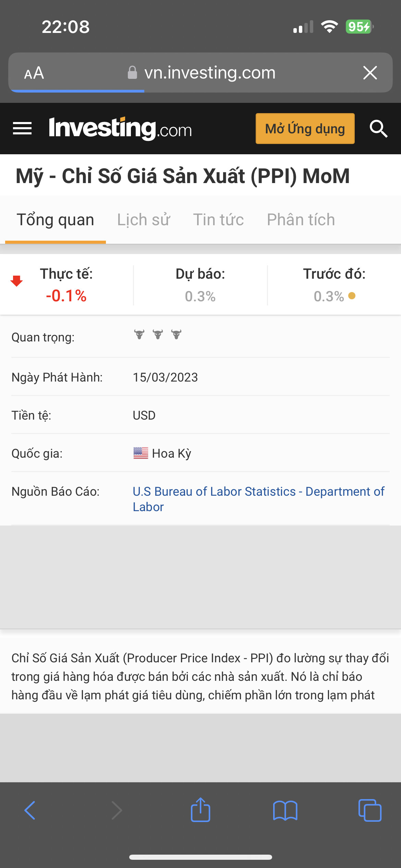
Task: Switch to the Lịch sử tab
Action: 144,220
